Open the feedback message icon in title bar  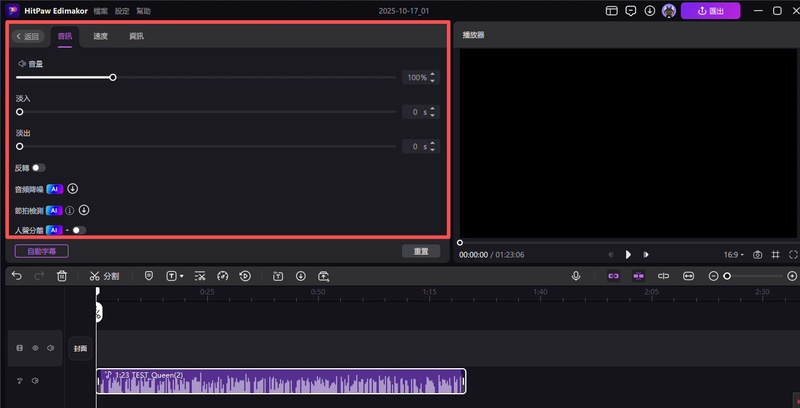(x=630, y=11)
